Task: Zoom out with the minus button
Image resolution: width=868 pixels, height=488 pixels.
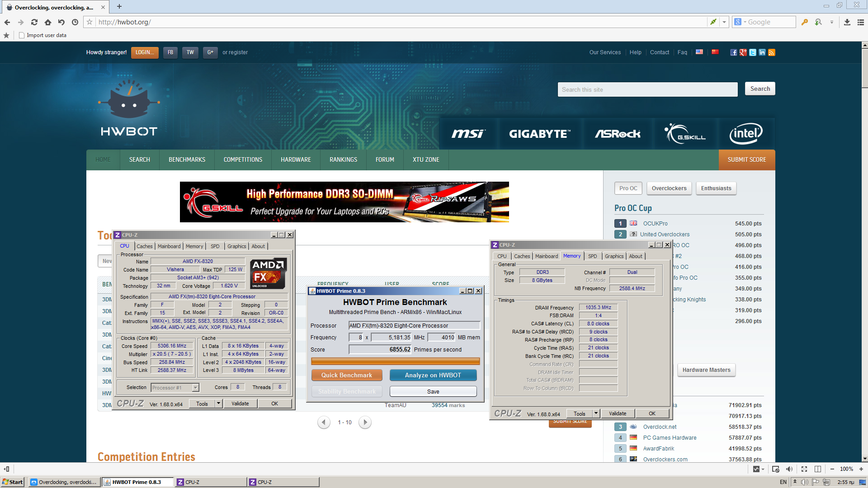Action: [832, 469]
